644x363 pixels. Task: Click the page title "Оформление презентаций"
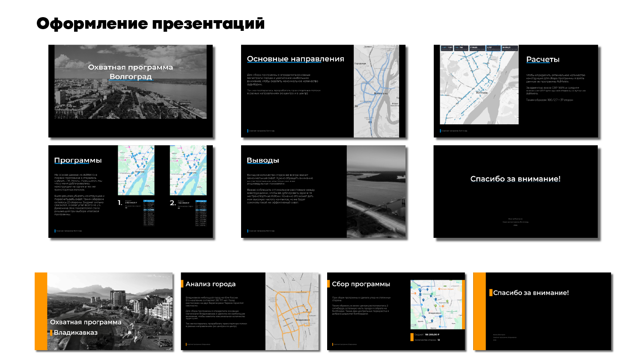click(x=150, y=24)
